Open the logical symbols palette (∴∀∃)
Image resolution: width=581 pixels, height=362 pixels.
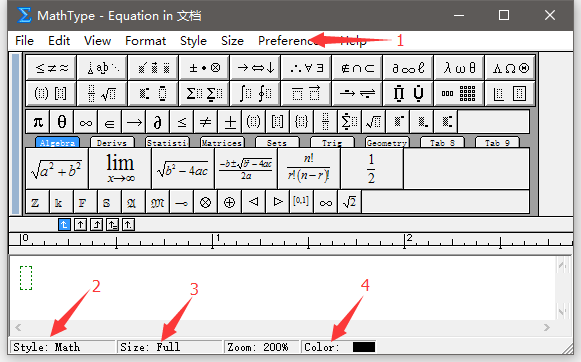pyautogui.click(x=306, y=68)
